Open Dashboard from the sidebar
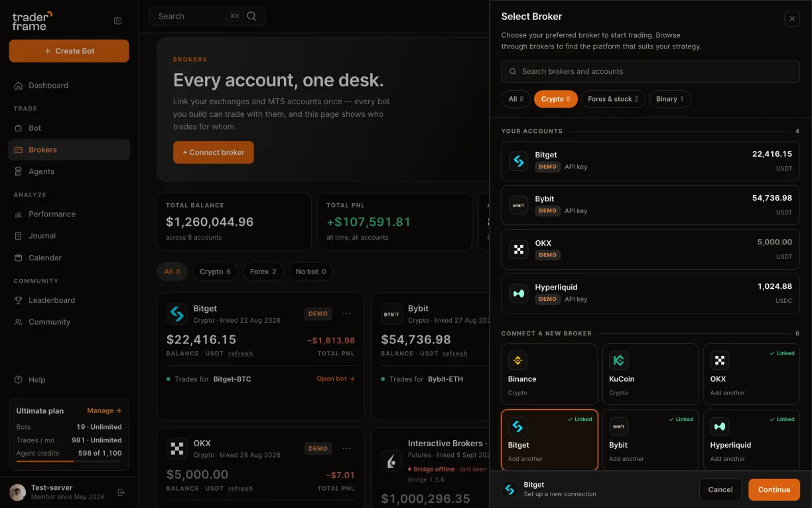 (69, 85)
